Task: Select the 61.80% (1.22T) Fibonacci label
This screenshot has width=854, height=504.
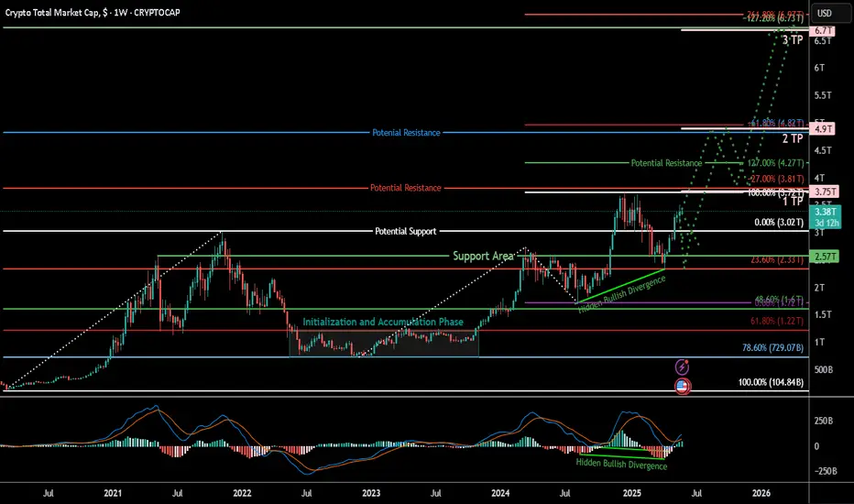Action: click(x=777, y=321)
